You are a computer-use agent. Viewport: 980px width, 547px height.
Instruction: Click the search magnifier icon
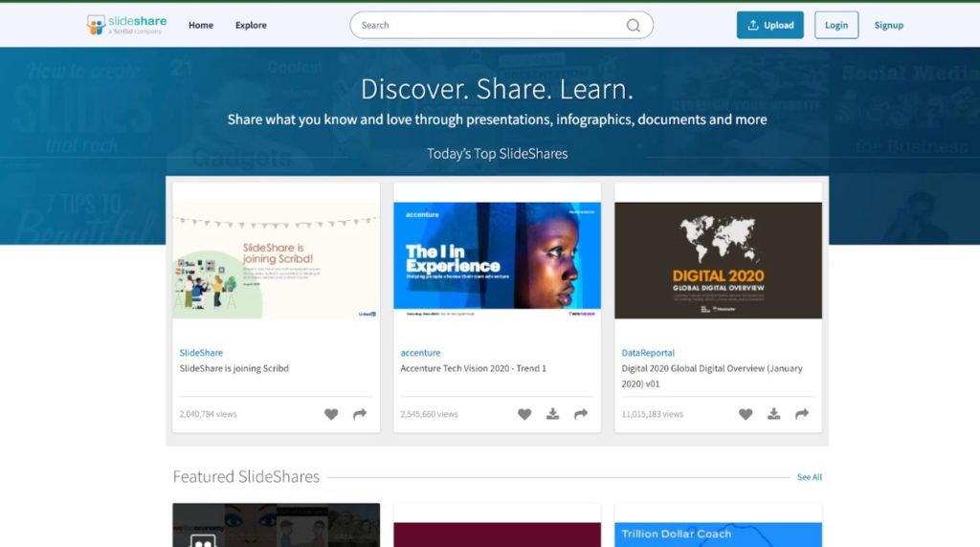(x=633, y=26)
